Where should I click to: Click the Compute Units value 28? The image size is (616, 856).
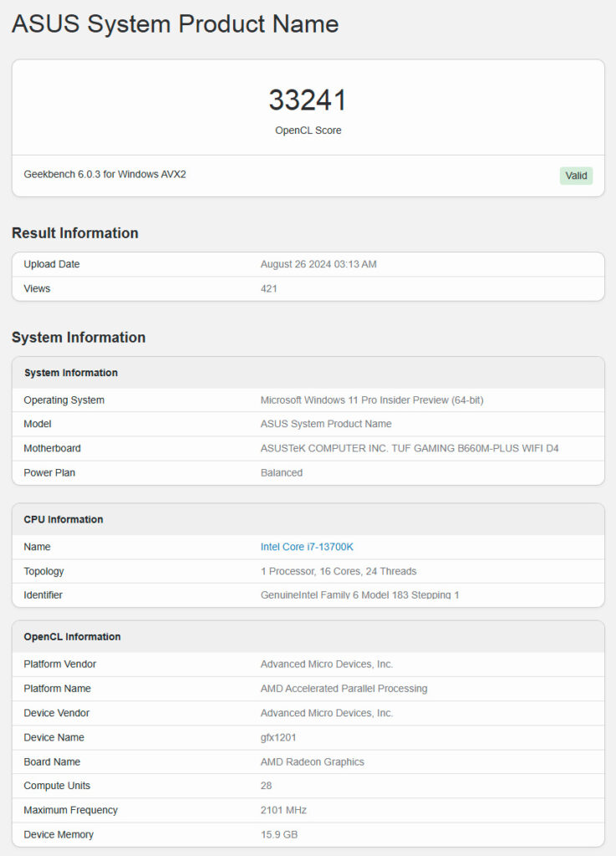267,786
